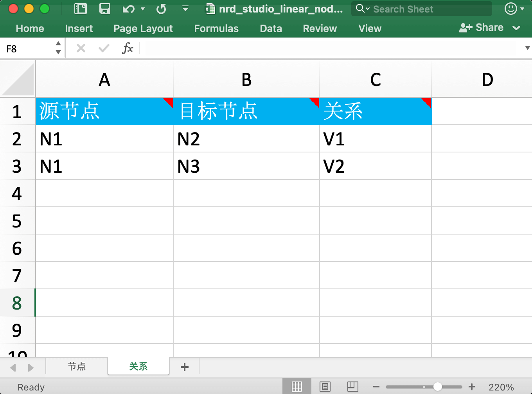This screenshot has width=532, height=394.
Task: Click the Insert Function fx icon
Action: (128, 48)
